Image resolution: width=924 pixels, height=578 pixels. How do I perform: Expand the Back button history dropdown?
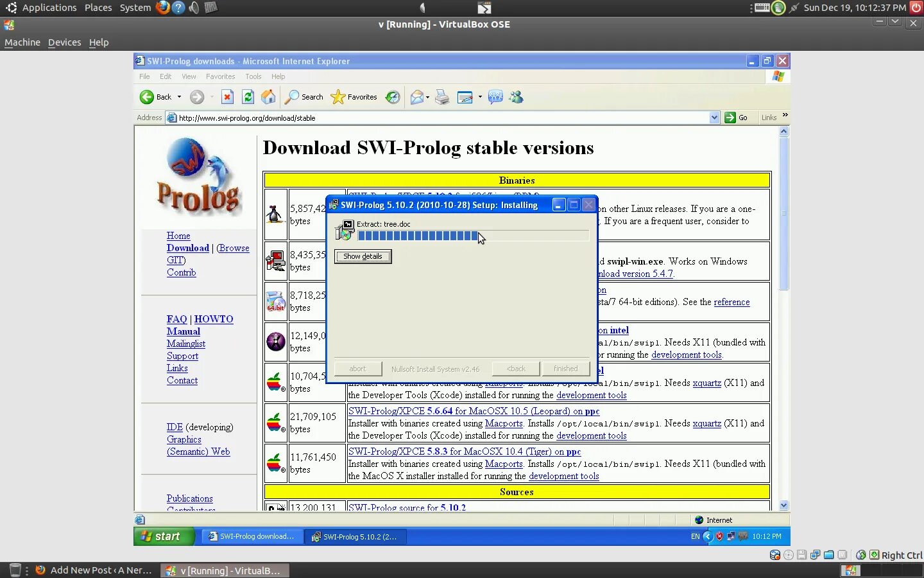pyautogui.click(x=179, y=97)
